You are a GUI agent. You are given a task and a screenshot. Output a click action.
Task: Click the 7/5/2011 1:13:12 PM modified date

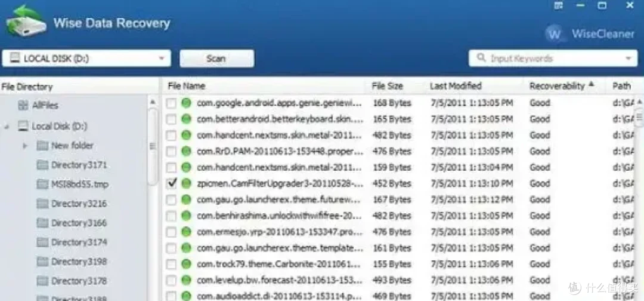click(x=472, y=200)
